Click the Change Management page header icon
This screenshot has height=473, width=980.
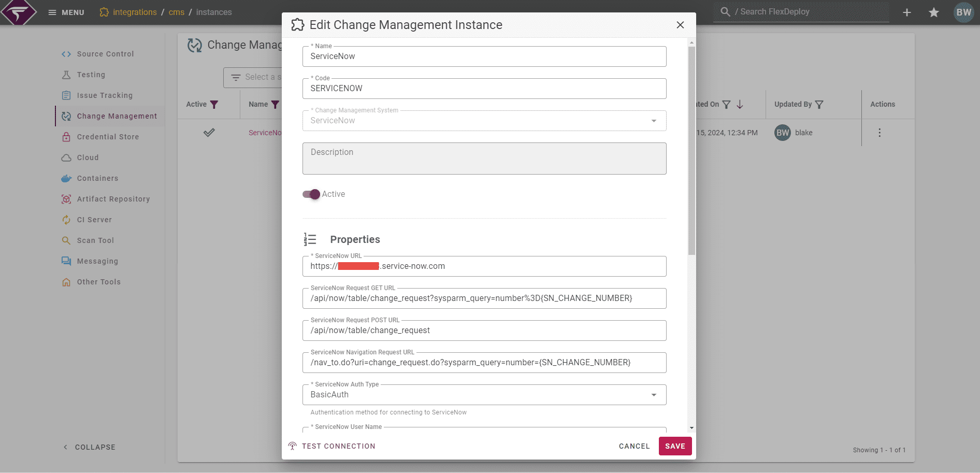(x=195, y=46)
